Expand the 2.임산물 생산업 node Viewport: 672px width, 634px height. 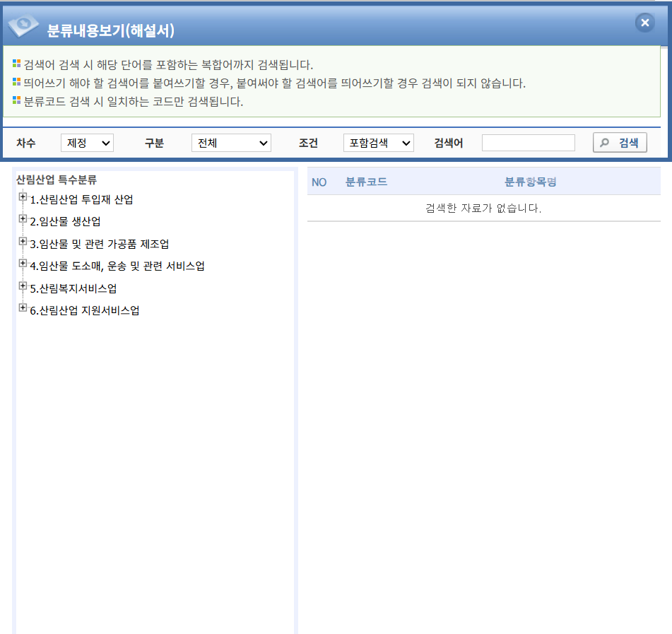tap(23, 219)
